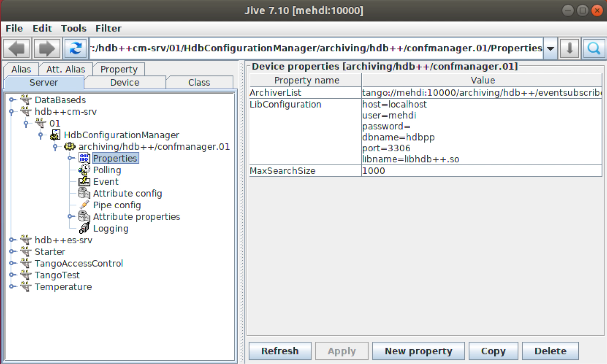The image size is (607, 364).
Task: Click the go-to-path down arrow icon
Action: pos(570,49)
